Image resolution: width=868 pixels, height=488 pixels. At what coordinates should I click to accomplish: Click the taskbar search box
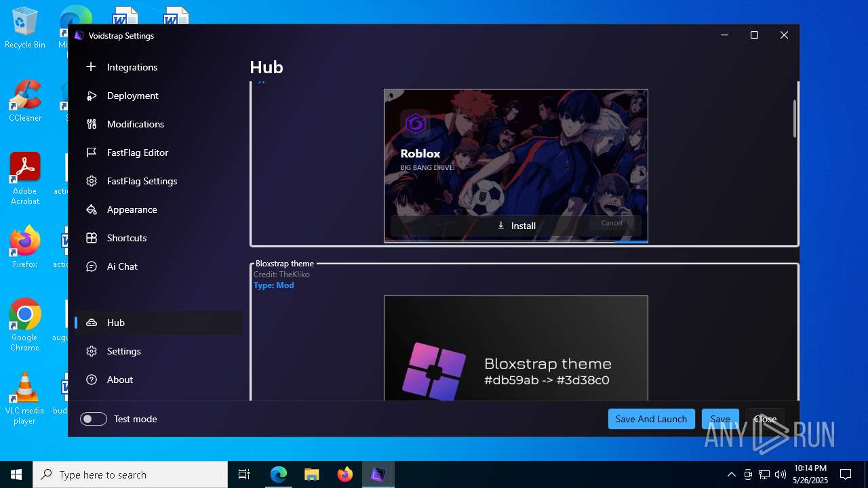pos(130,474)
